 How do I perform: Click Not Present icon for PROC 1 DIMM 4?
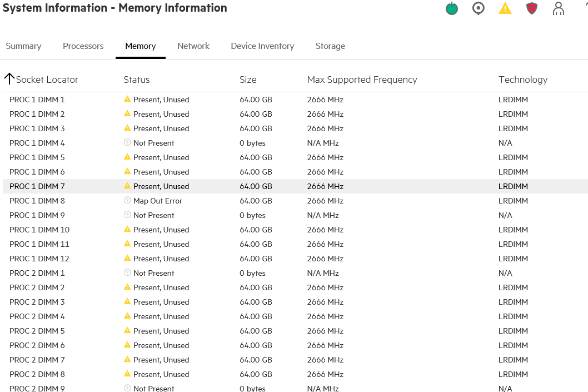[x=127, y=143]
